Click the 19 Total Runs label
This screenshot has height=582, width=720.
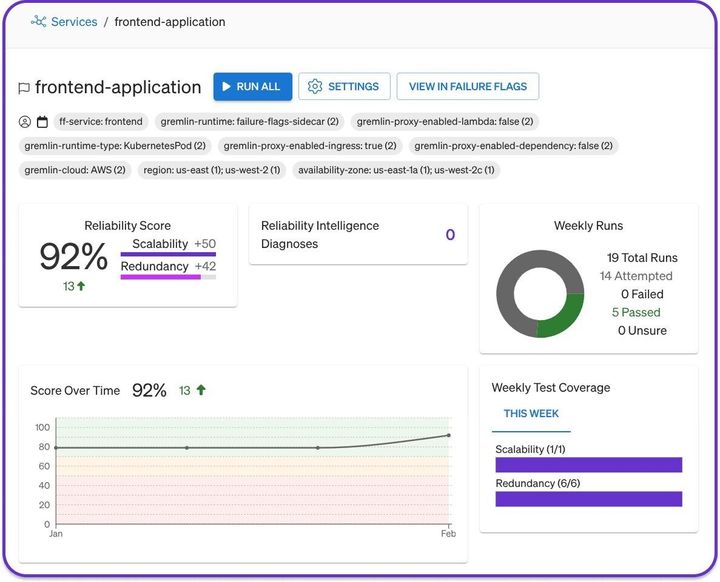click(642, 258)
